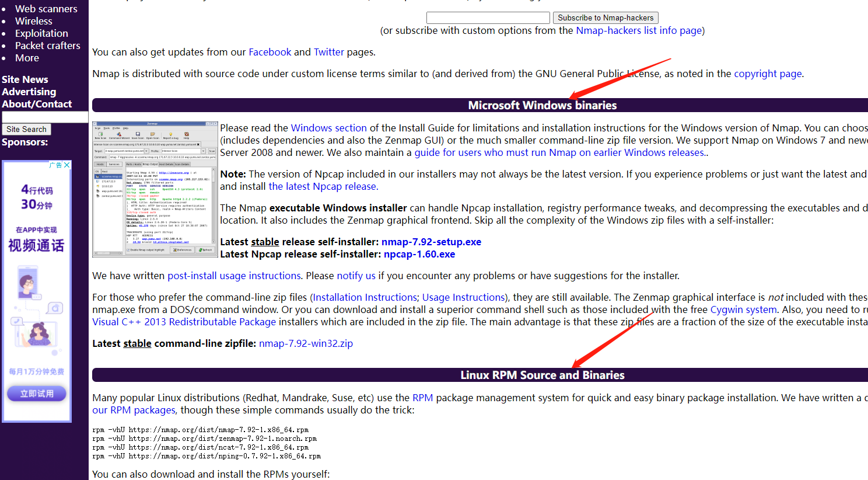Open guide for earlier Windows releases link
Viewport: 868px width, 480px height.
560,152
